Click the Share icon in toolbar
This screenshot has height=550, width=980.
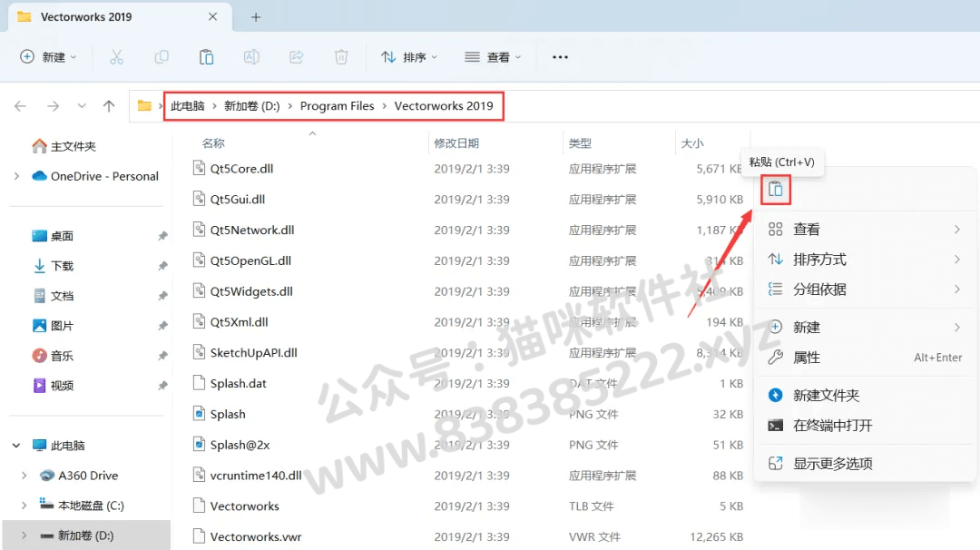coord(296,57)
